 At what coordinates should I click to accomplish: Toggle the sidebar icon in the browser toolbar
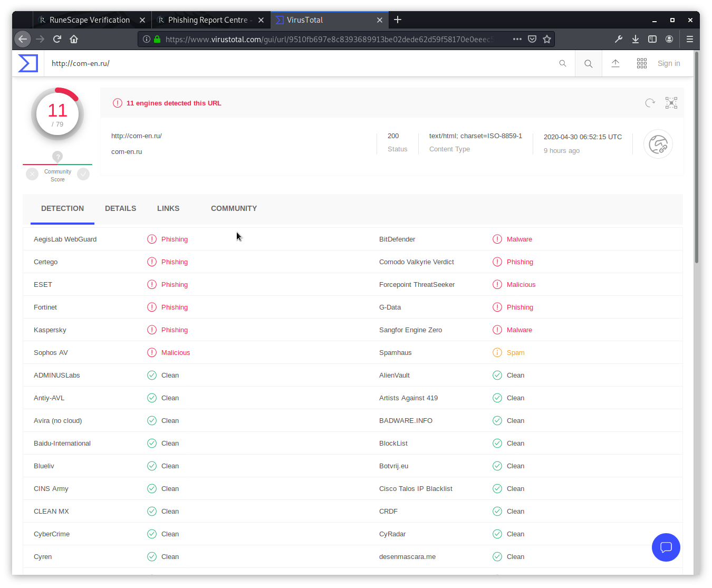pyautogui.click(x=652, y=39)
